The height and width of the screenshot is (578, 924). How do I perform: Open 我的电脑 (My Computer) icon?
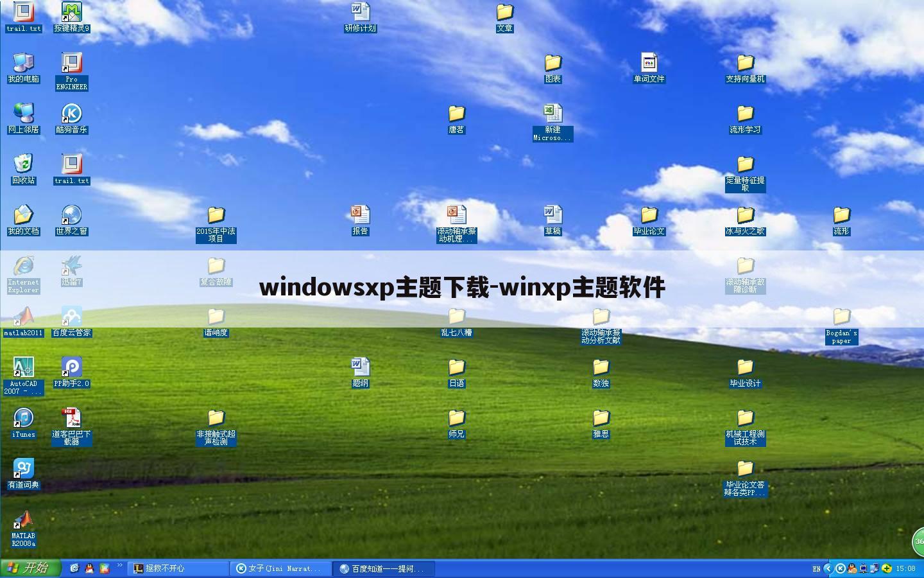(x=23, y=68)
